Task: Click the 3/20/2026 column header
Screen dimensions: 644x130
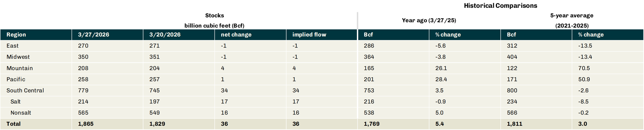Action: [165, 35]
